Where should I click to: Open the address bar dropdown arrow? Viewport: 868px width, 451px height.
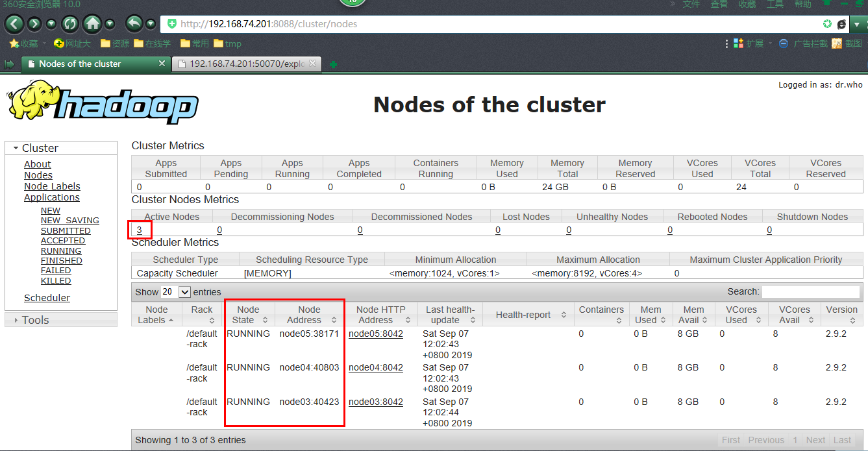pyautogui.click(x=858, y=24)
